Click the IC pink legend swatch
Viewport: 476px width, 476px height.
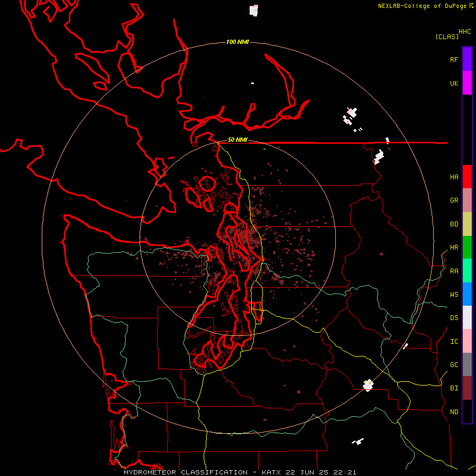pyautogui.click(x=467, y=341)
